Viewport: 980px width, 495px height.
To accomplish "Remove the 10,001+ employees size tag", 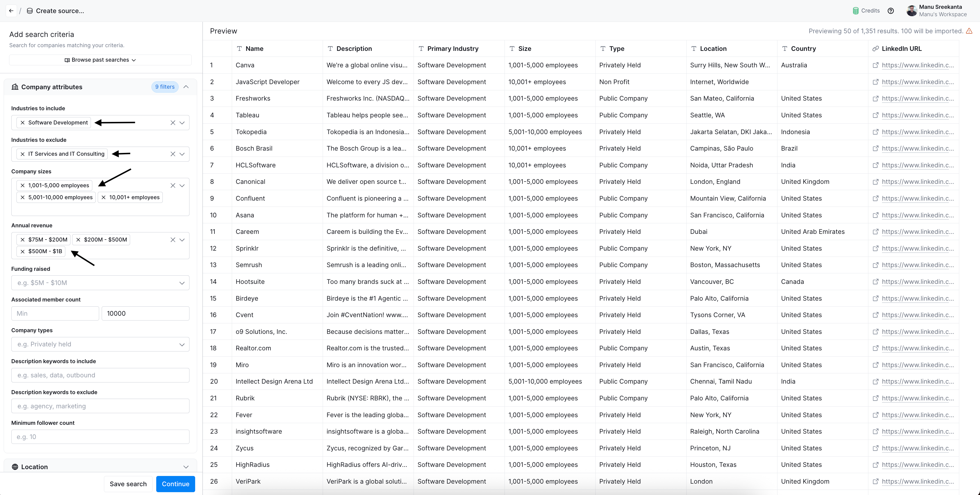I will tap(103, 197).
